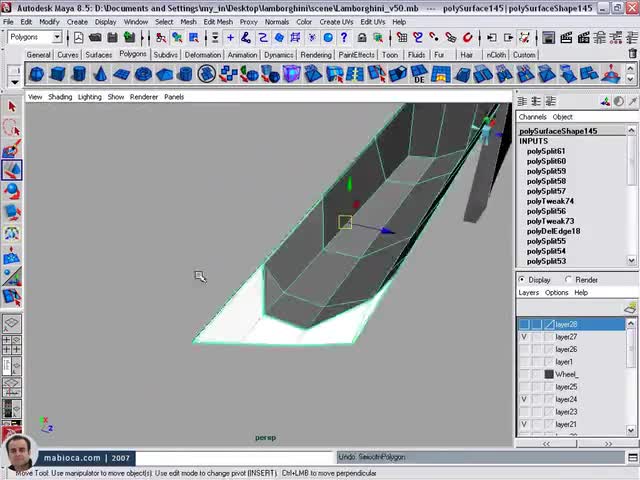Click the four-view layout icon
Image resolution: width=640 pixels, height=480 pixels.
pos(11,344)
